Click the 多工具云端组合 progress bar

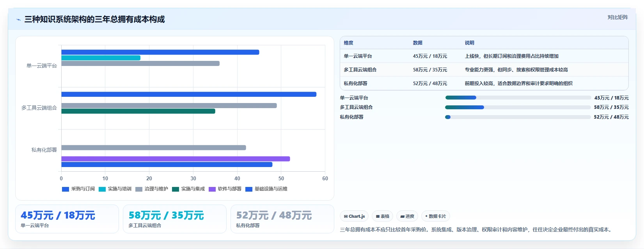[x=518, y=107]
